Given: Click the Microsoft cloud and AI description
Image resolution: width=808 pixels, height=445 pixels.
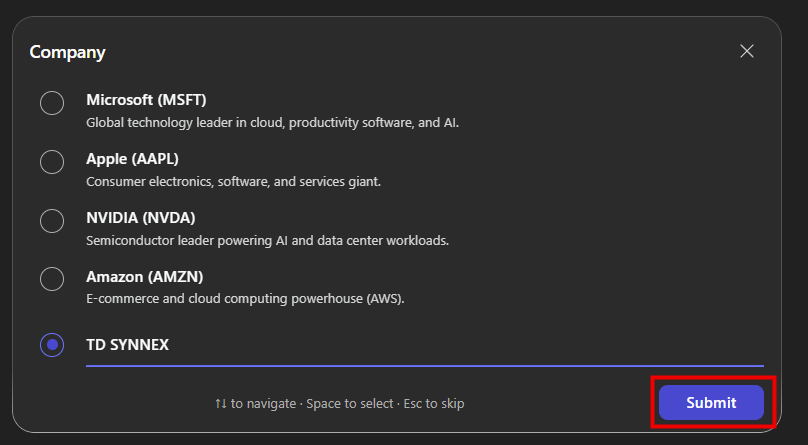Looking at the screenshot, I should [272, 123].
